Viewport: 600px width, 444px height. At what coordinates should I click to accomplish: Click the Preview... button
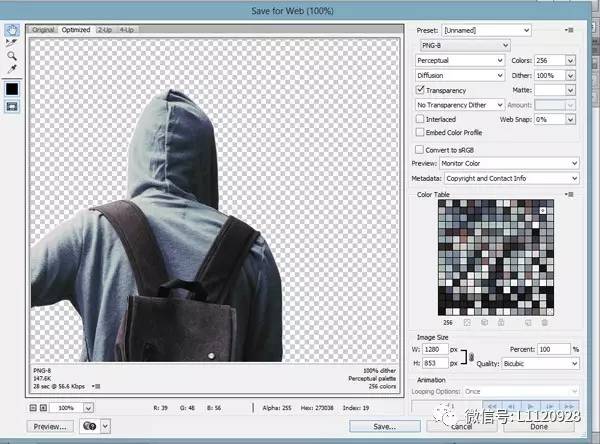[50, 426]
